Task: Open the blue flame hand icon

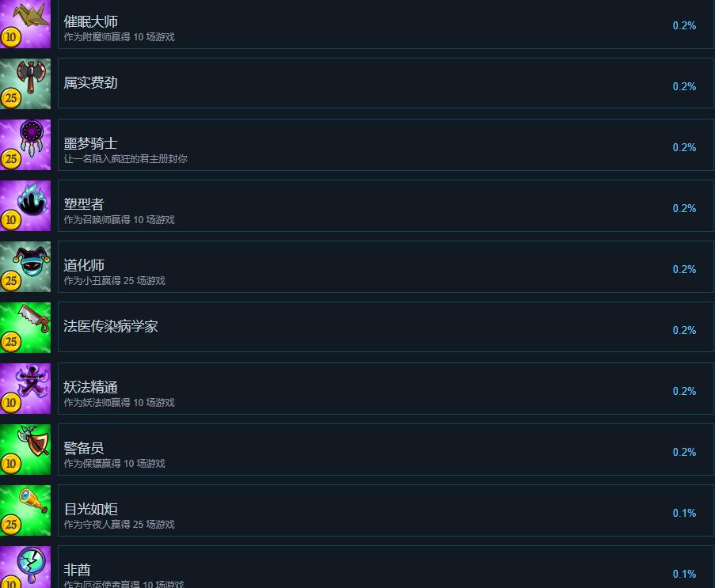Action: point(25,206)
